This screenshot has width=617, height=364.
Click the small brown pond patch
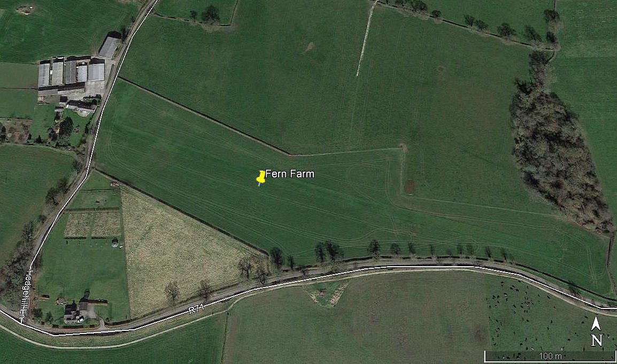coord(409,187)
